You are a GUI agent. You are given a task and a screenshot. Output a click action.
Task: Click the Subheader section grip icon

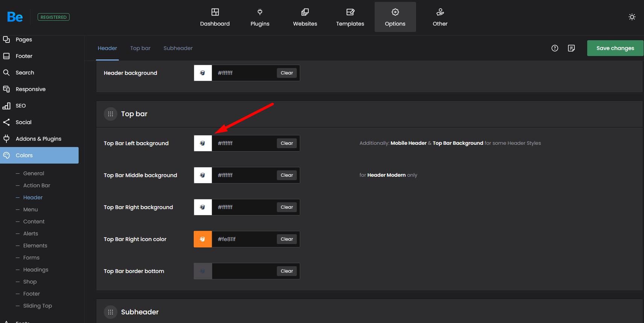(x=111, y=312)
